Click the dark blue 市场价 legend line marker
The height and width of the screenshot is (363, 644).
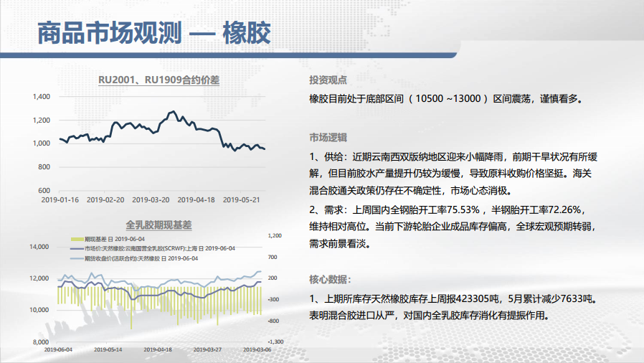coord(77,247)
